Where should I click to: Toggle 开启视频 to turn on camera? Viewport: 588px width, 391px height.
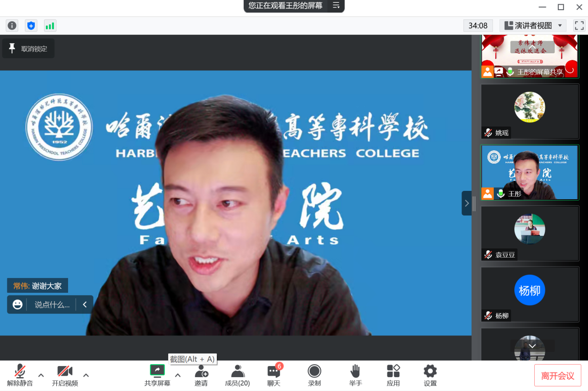65,375
